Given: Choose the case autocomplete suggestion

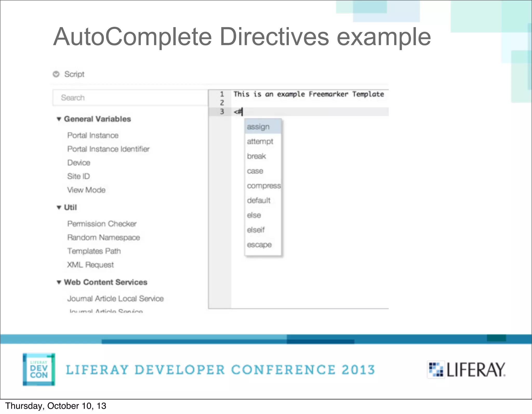Looking at the screenshot, I should pos(263,171).
